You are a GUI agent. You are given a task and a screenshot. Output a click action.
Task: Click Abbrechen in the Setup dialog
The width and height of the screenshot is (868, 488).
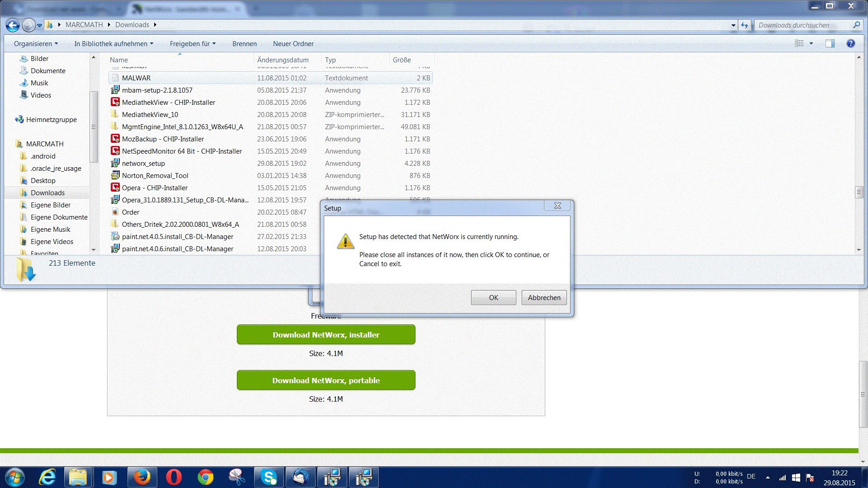pos(544,298)
